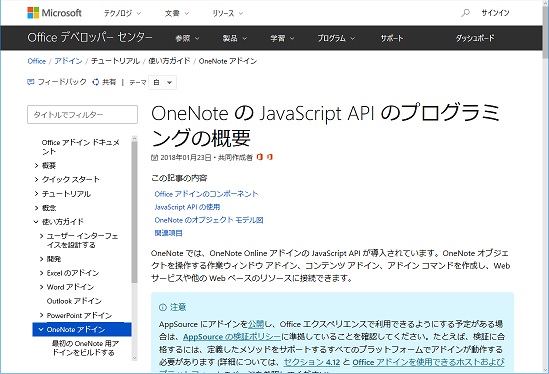Open the テクノロジ dropdown menu

[x=122, y=13]
